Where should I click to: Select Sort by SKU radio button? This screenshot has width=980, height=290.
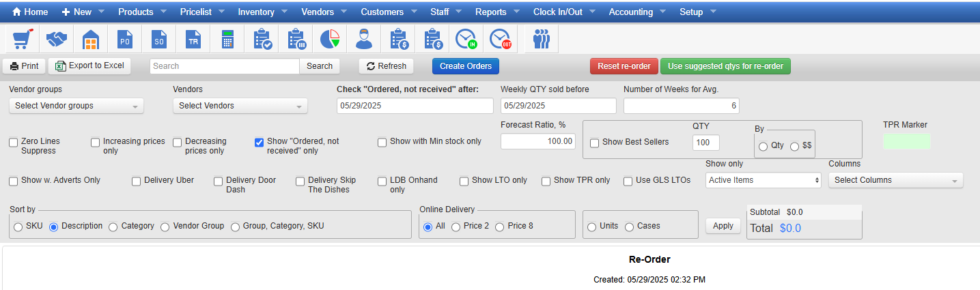pyautogui.click(x=18, y=227)
